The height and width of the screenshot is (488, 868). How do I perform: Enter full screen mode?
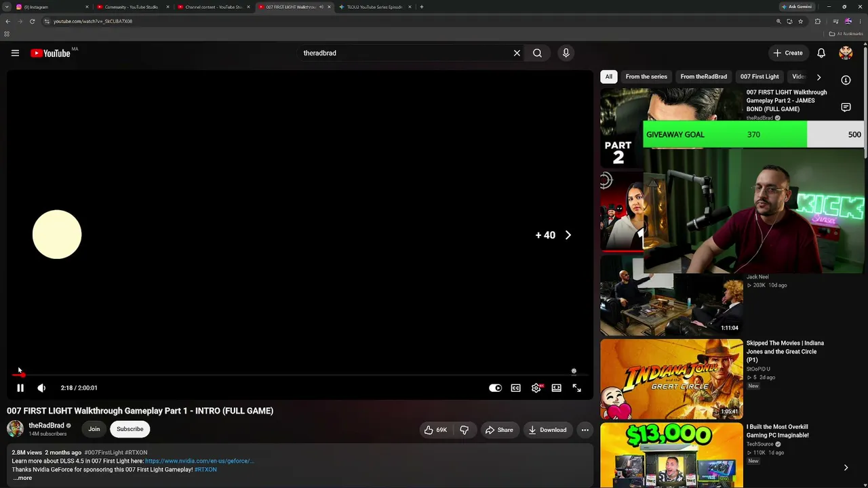[x=576, y=388]
